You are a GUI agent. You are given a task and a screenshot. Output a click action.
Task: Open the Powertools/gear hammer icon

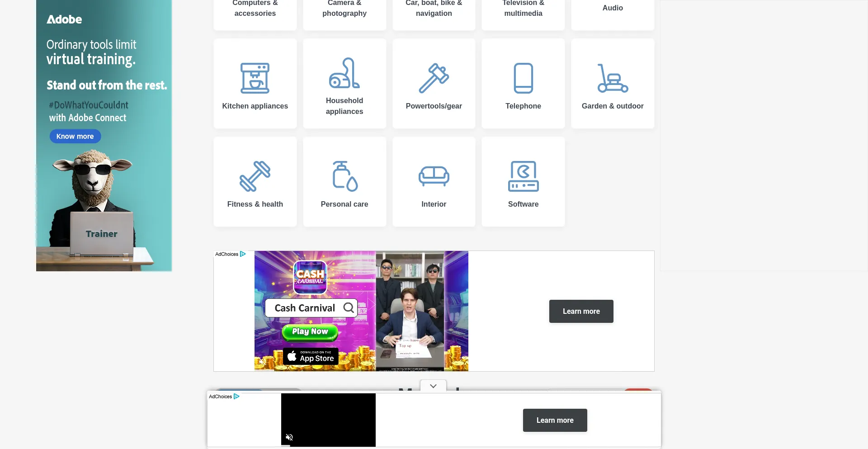(x=434, y=78)
